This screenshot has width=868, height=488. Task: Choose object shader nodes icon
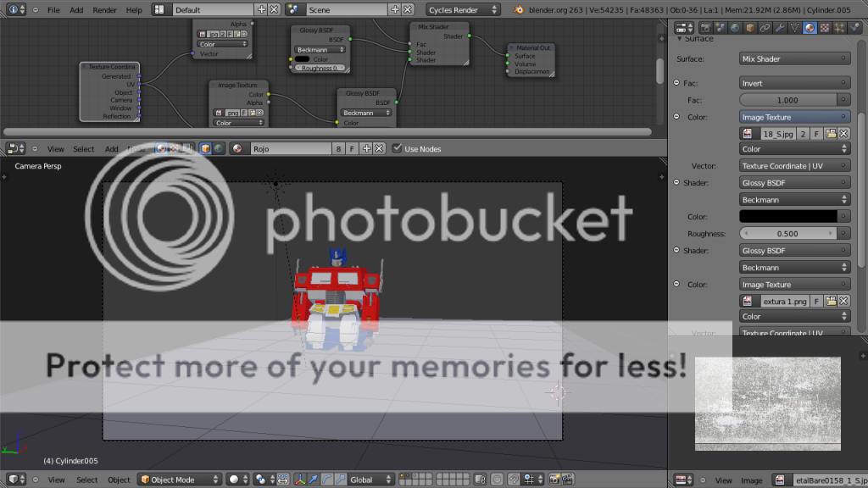[205, 148]
